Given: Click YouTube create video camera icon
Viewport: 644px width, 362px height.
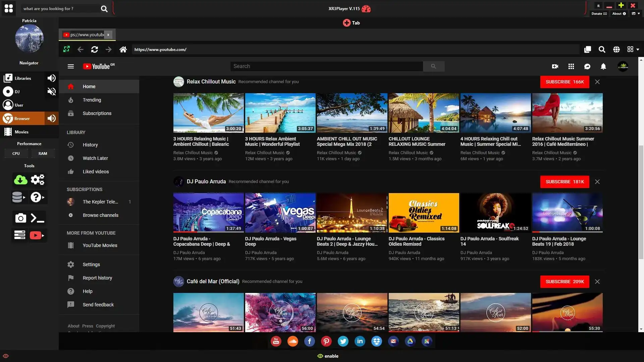Looking at the screenshot, I should point(555,66).
